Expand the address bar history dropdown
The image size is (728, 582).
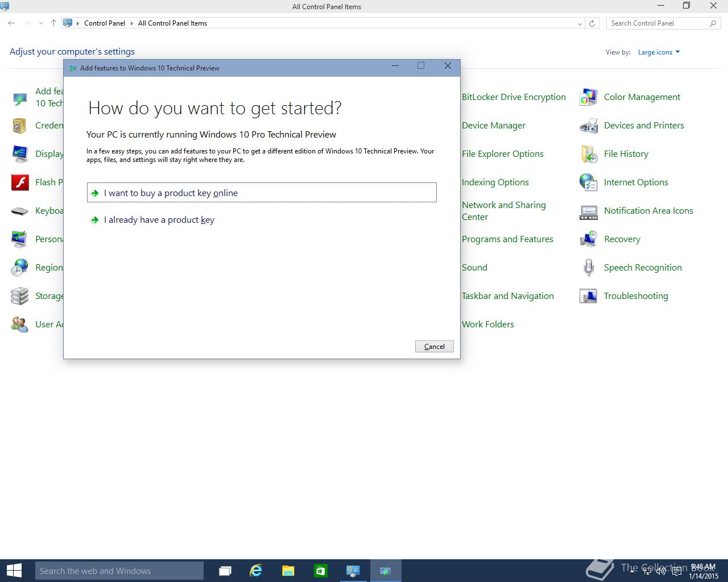click(580, 23)
